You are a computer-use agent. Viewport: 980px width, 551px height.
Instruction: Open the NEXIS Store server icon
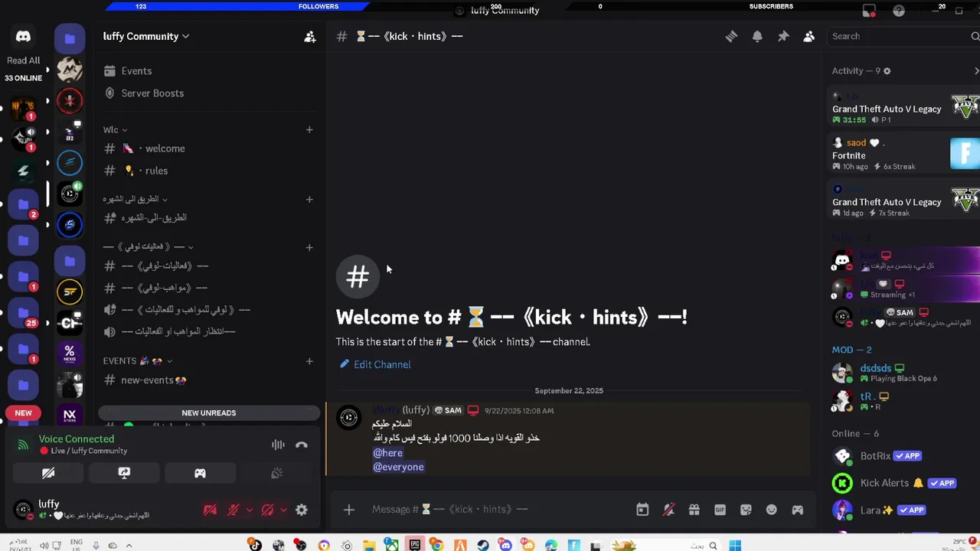coord(70,354)
